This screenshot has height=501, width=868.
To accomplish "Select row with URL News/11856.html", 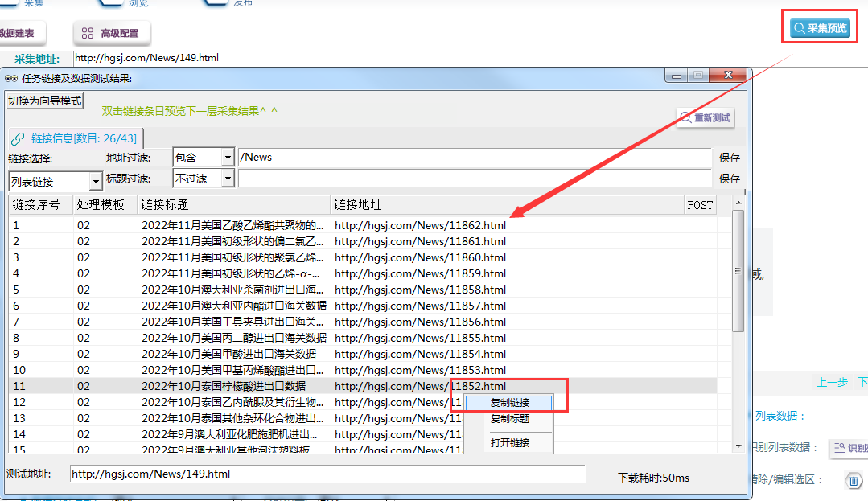I will pos(363,322).
